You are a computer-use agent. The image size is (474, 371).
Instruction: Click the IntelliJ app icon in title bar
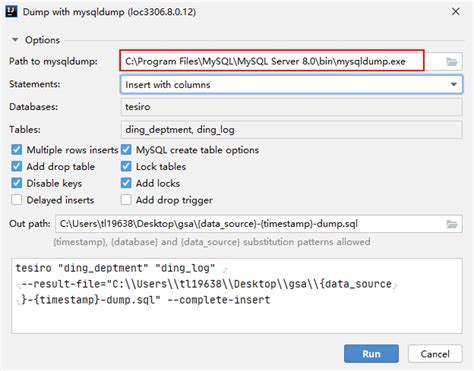coord(11,11)
